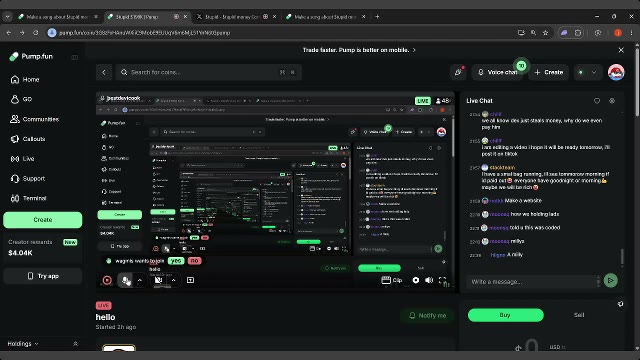Accept wagmis join request with yes
640x360 pixels.
coord(176,261)
